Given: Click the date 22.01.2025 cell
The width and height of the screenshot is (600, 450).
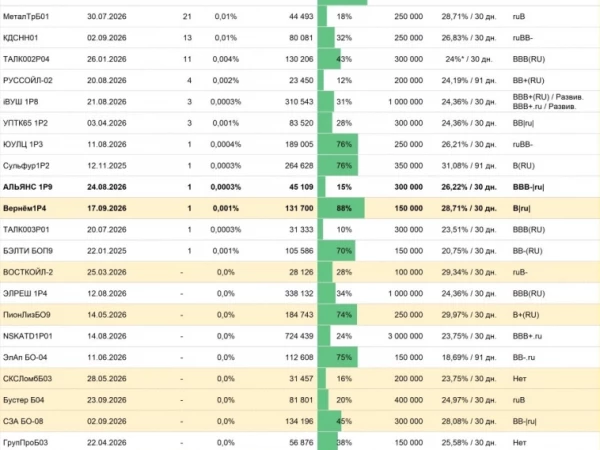Looking at the screenshot, I should click(107, 251).
